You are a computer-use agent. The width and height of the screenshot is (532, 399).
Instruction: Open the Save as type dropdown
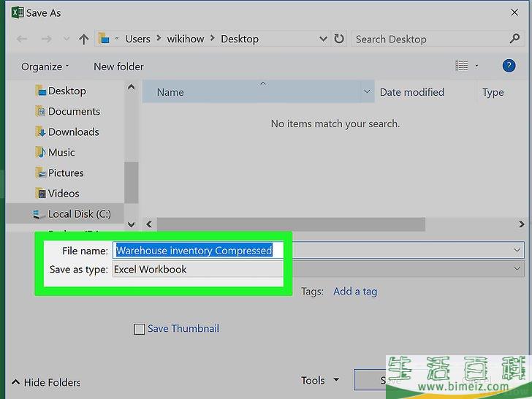[x=517, y=269]
